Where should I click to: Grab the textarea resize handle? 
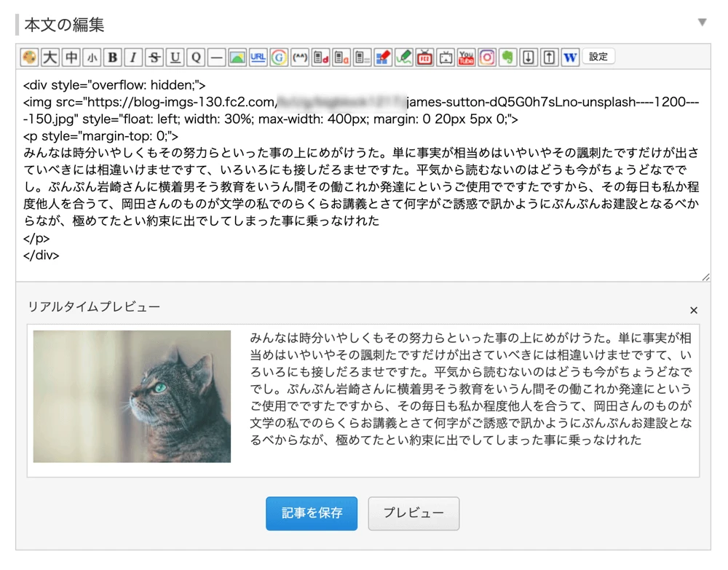(705, 277)
